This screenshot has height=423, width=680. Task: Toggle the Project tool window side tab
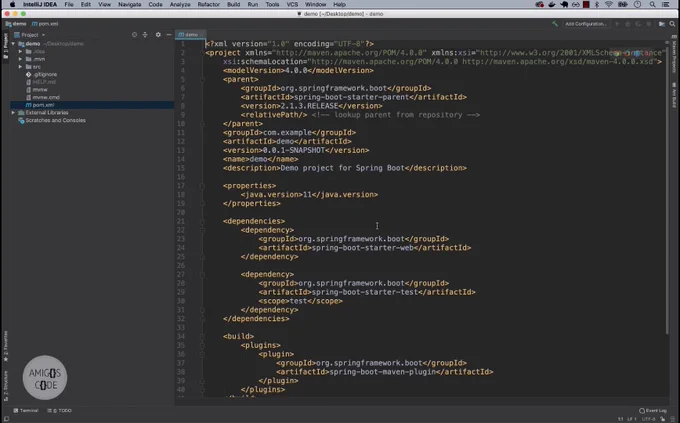click(6, 46)
